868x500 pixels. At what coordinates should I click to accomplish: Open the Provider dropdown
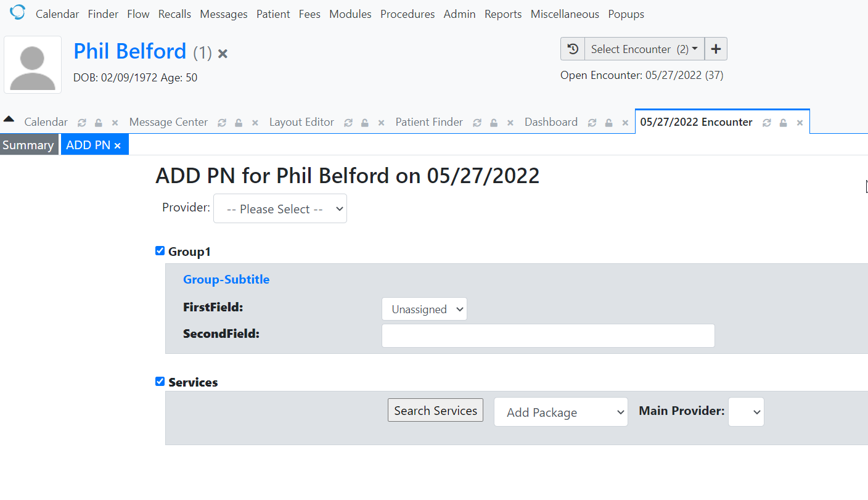[280, 208]
